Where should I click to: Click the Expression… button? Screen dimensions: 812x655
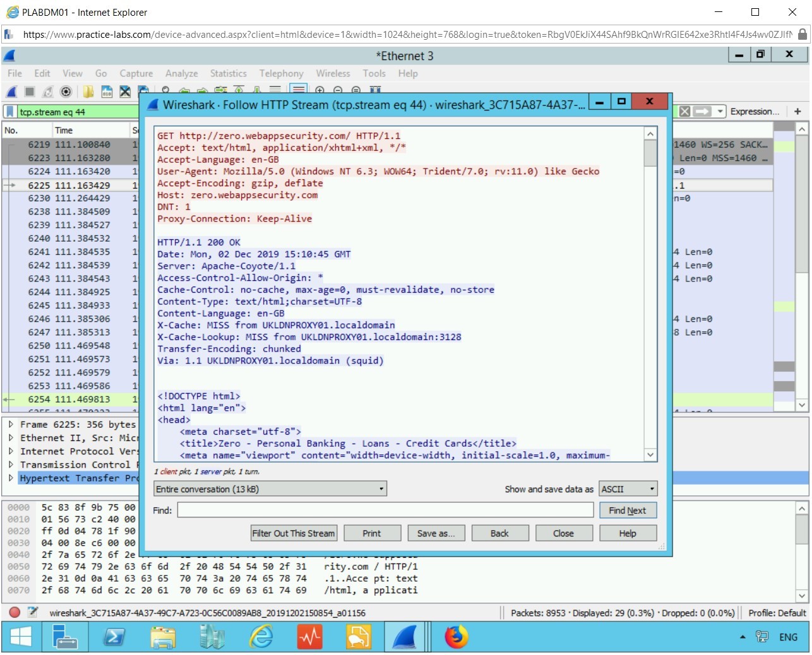[x=755, y=112]
